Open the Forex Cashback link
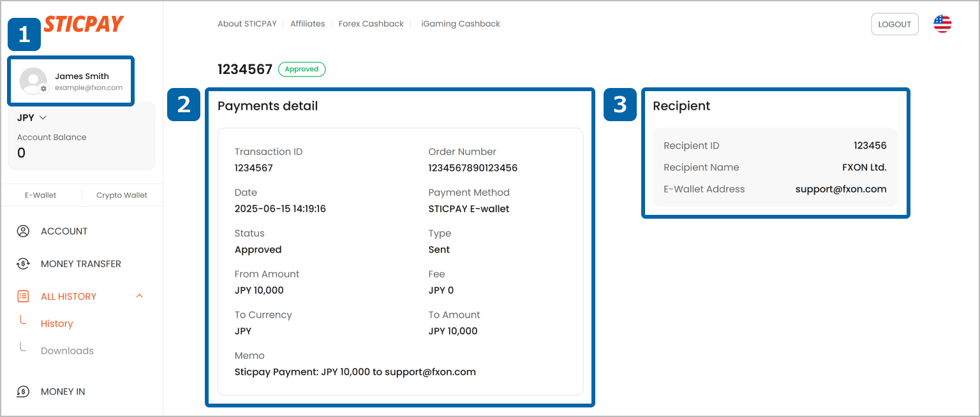This screenshot has height=417, width=980. point(371,24)
